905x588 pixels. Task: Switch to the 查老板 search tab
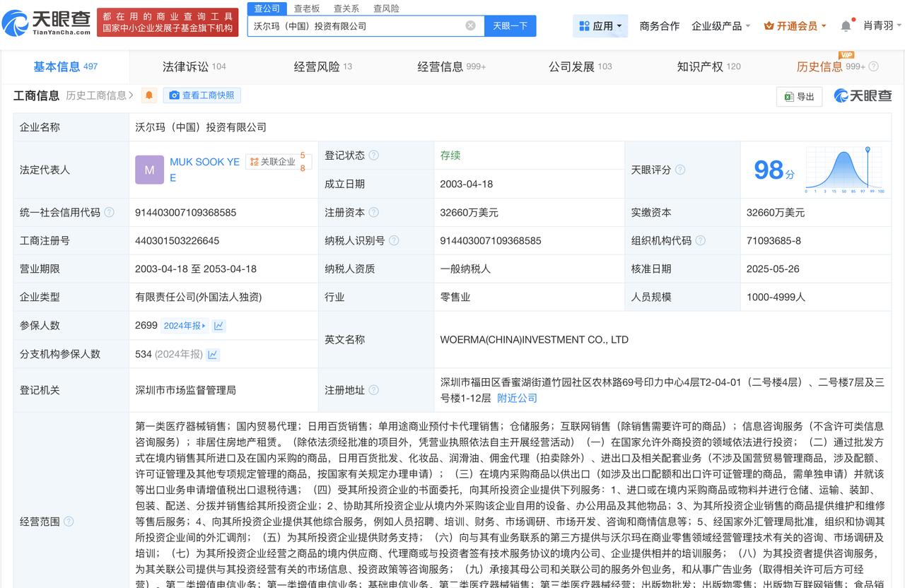[307, 8]
